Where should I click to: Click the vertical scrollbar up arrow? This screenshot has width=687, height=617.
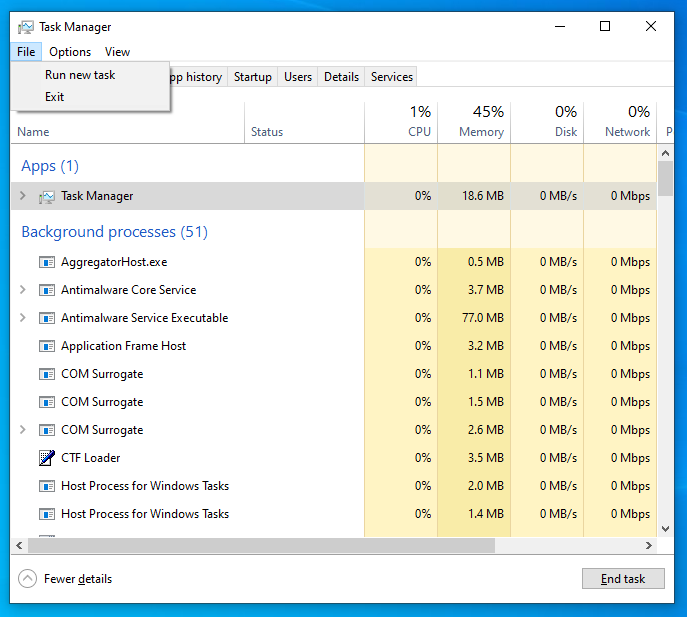pos(666,153)
